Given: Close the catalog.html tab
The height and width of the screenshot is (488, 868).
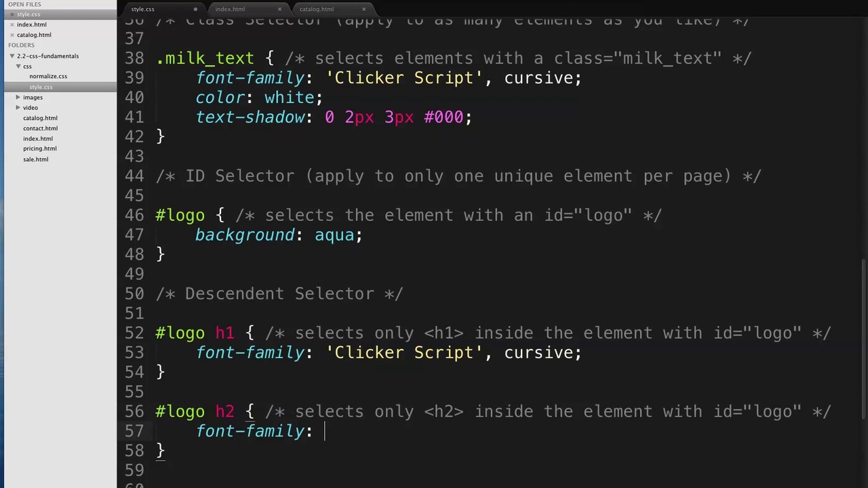Looking at the screenshot, I should click(x=363, y=9).
